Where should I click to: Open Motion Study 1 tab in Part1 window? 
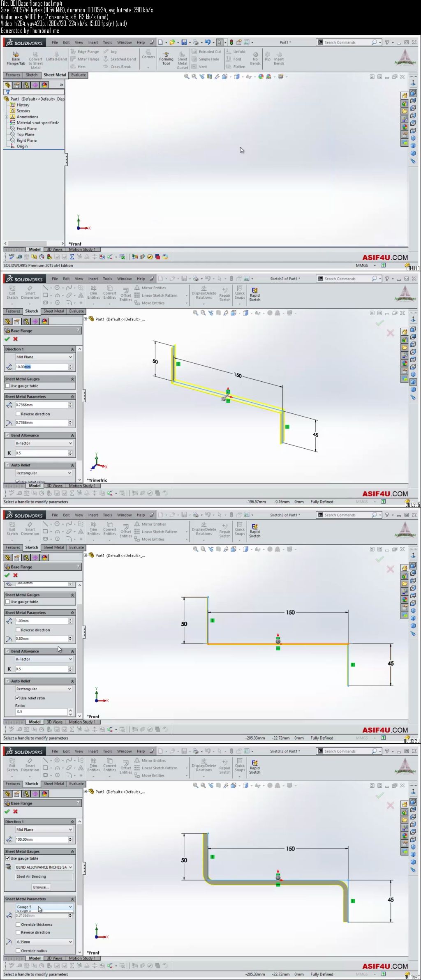pyautogui.click(x=82, y=249)
